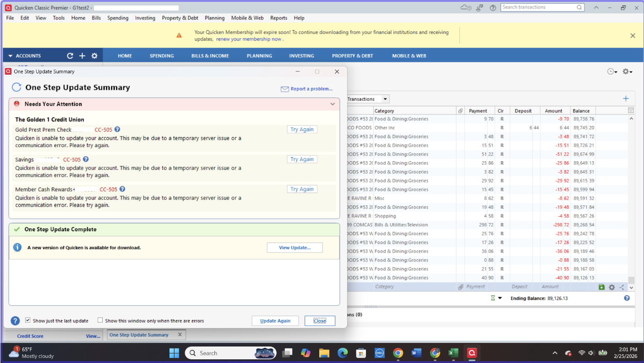Click the cloud sync icon in title bar
This screenshot has height=363, width=644.
pos(465,7)
